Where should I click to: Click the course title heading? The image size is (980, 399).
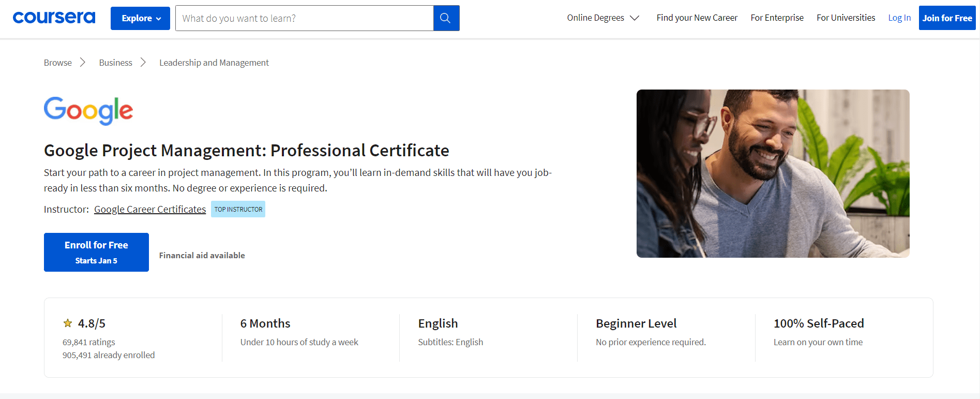click(247, 150)
